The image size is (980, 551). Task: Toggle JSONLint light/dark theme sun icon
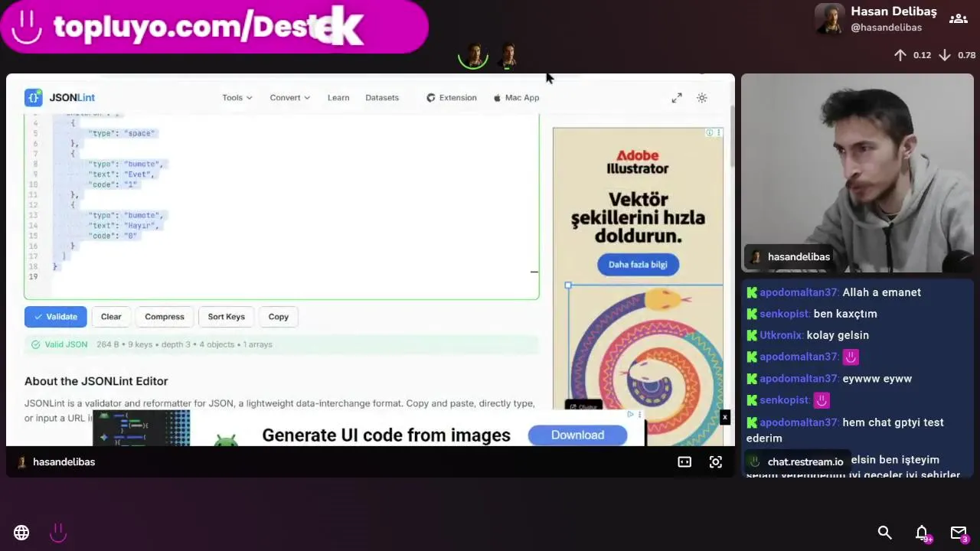pyautogui.click(x=702, y=98)
